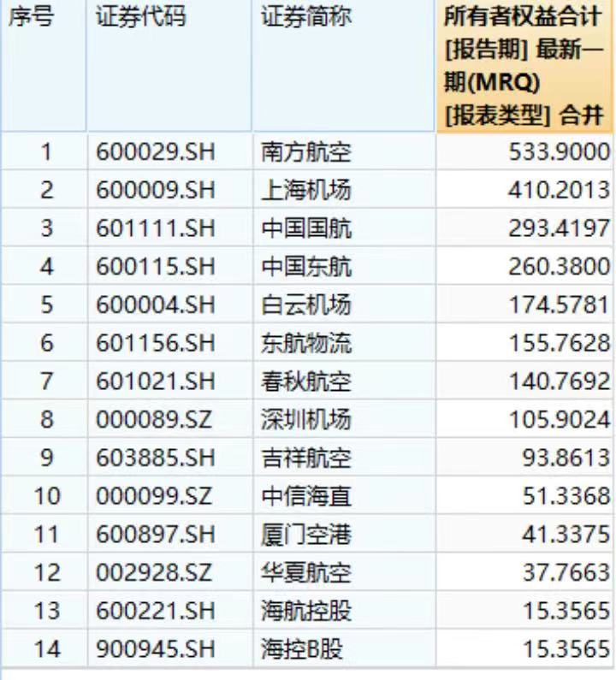The width and height of the screenshot is (616, 680).
Task: Click stock code 600004.SH
Action: [x=156, y=305]
